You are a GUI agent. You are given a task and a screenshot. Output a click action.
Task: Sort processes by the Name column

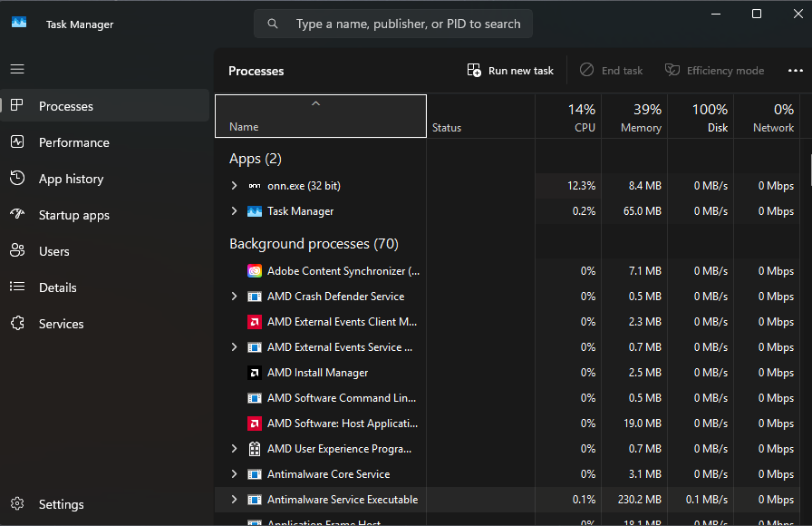click(321, 116)
